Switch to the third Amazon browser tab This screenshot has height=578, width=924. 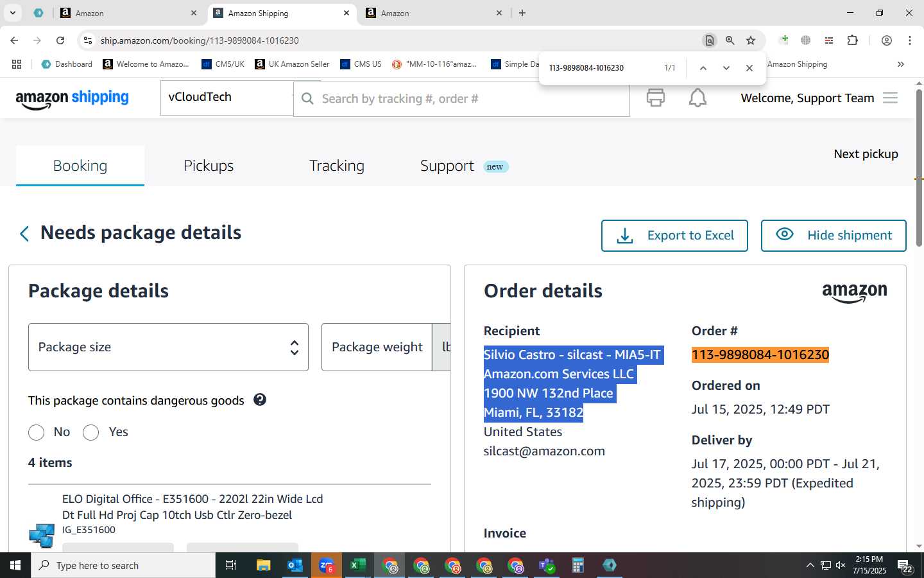(434, 13)
